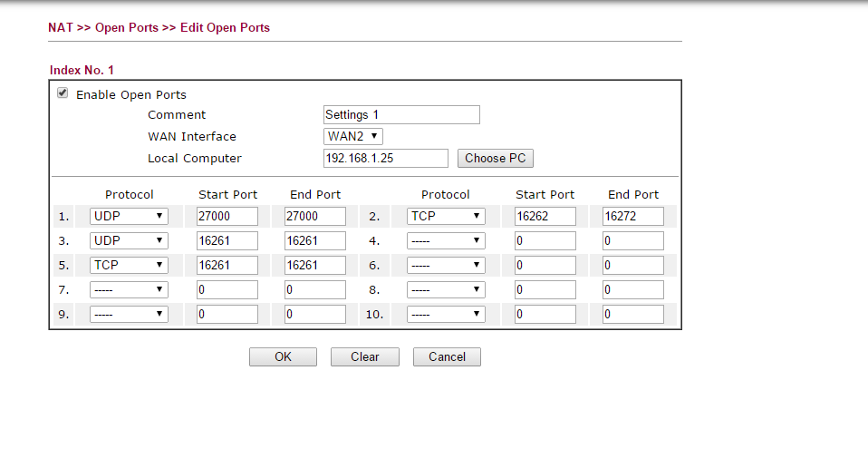Click the Cancel button

[447, 357]
